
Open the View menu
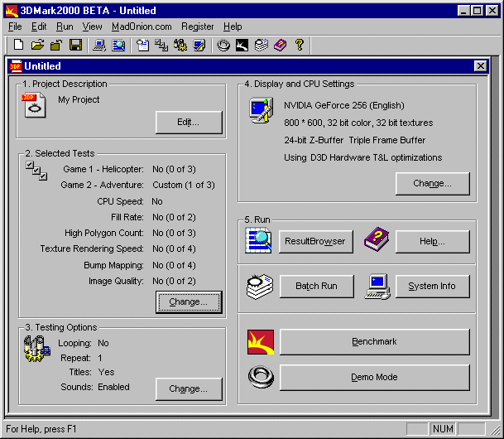[92, 27]
